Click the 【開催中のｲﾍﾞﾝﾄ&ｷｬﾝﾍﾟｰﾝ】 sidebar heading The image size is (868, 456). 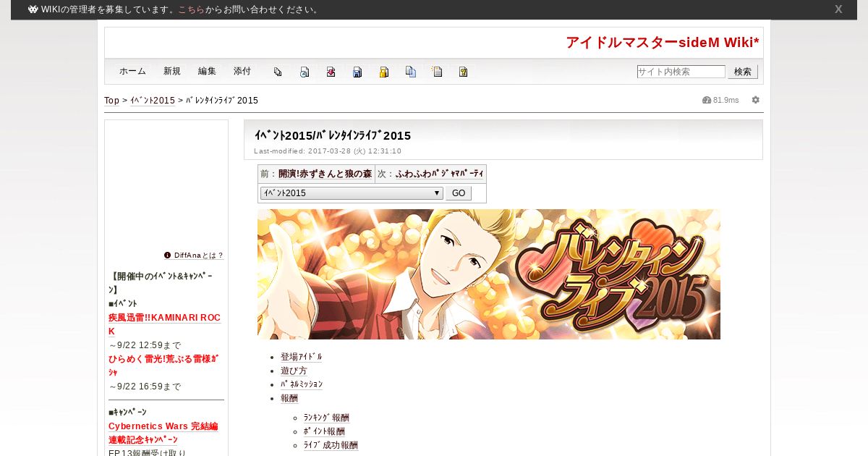(x=161, y=283)
